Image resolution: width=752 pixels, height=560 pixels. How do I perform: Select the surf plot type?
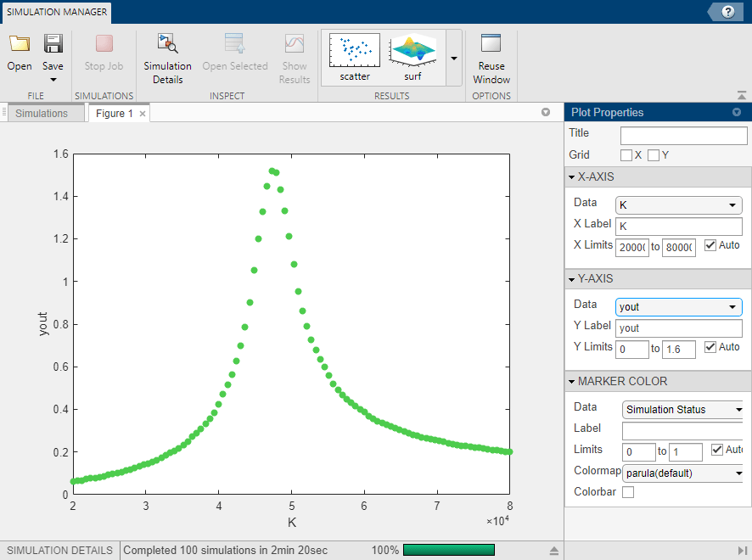[412, 53]
